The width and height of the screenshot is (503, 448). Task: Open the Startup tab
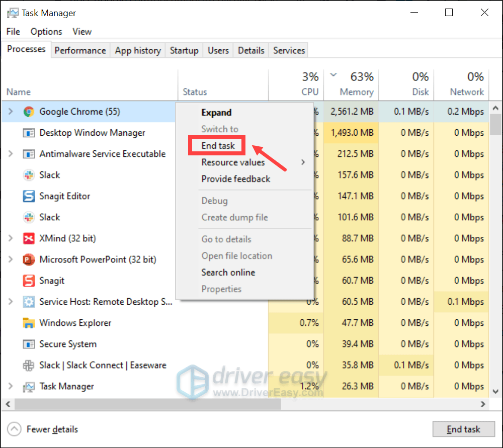pos(184,50)
